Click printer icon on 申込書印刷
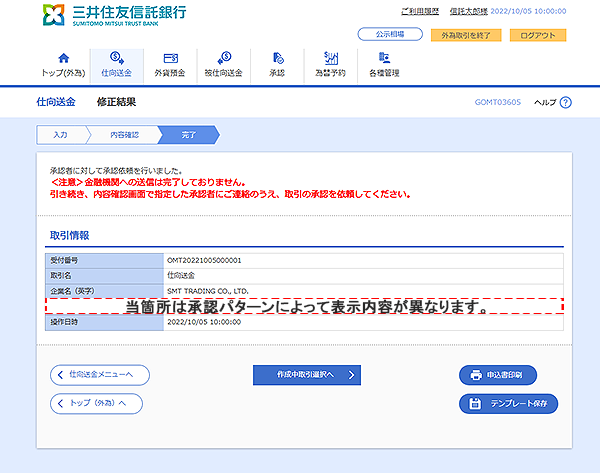 [x=476, y=375]
